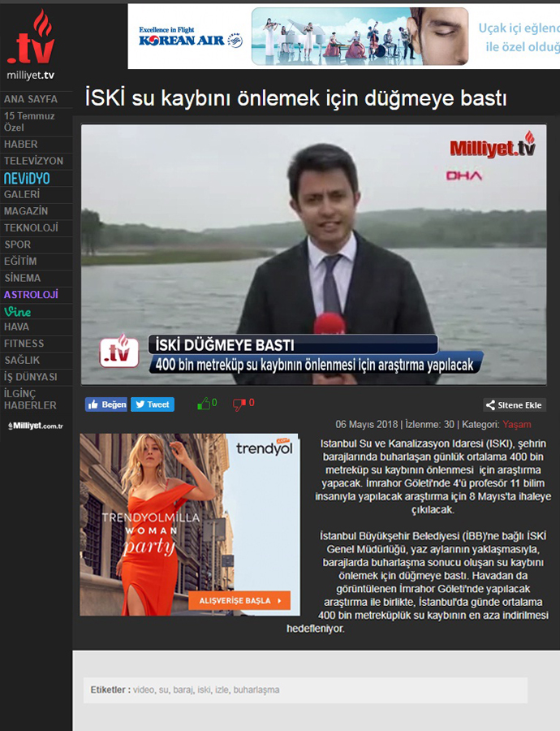Open SİNEMA section
560x731 pixels.
23,278
